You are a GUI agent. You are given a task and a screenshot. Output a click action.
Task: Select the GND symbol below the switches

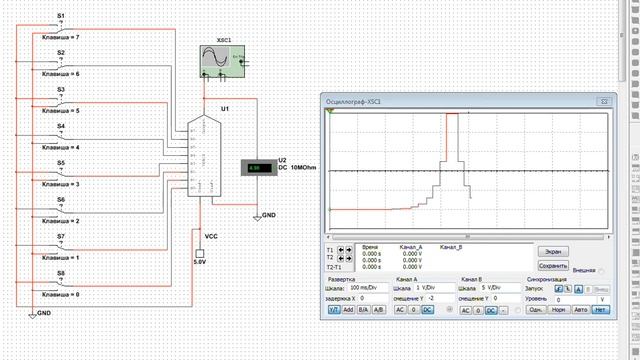pyautogui.click(x=33, y=315)
